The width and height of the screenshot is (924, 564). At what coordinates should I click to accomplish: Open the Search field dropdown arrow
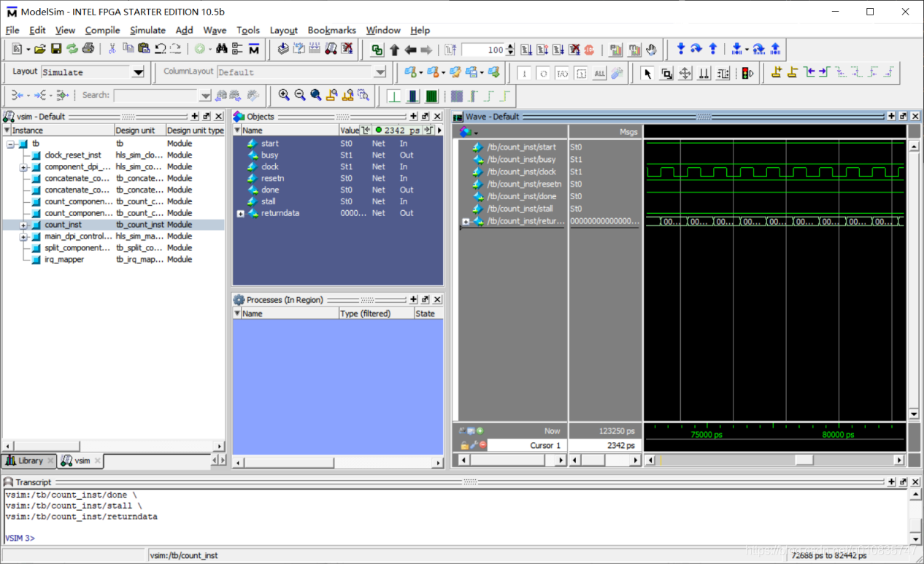click(205, 96)
